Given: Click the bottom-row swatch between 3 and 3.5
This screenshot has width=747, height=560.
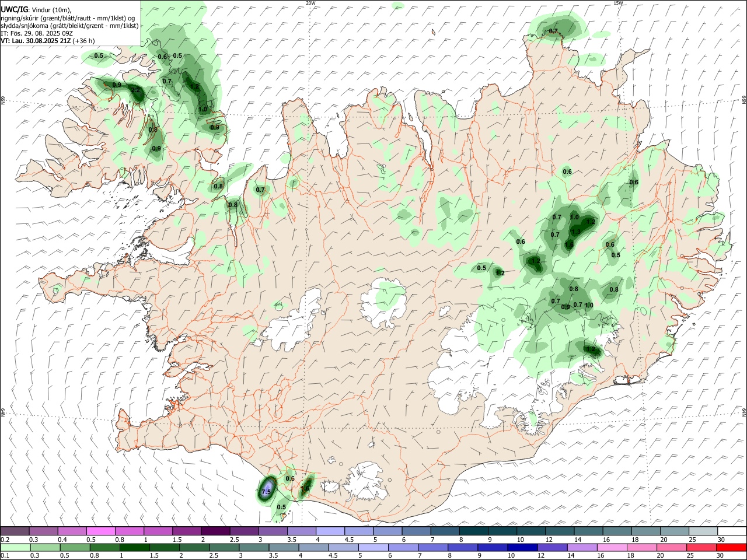Looking at the screenshot, I should tap(254, 547).
